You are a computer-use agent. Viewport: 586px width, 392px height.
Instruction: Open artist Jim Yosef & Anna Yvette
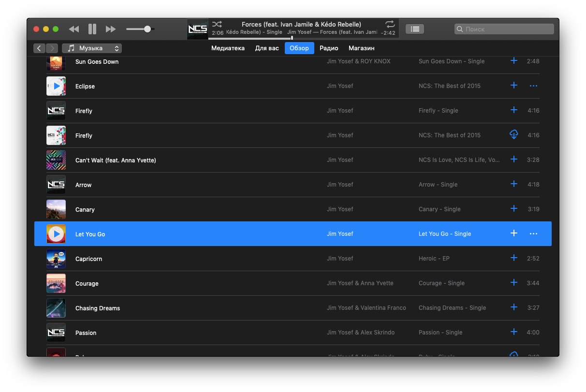360,283
